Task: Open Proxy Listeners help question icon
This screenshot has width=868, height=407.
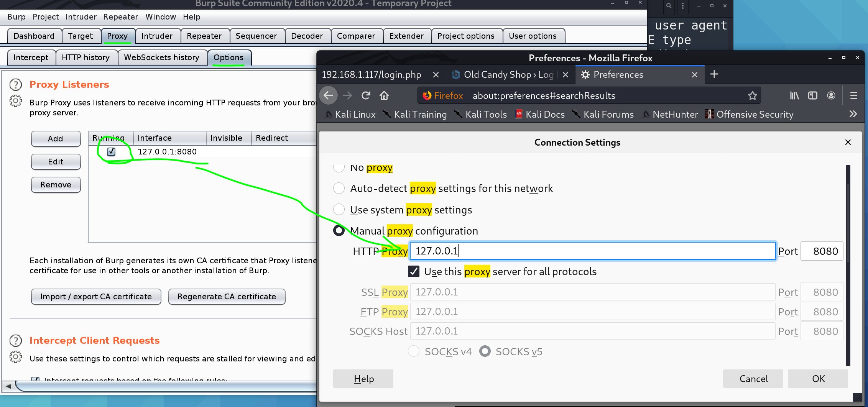Action: 16,85
